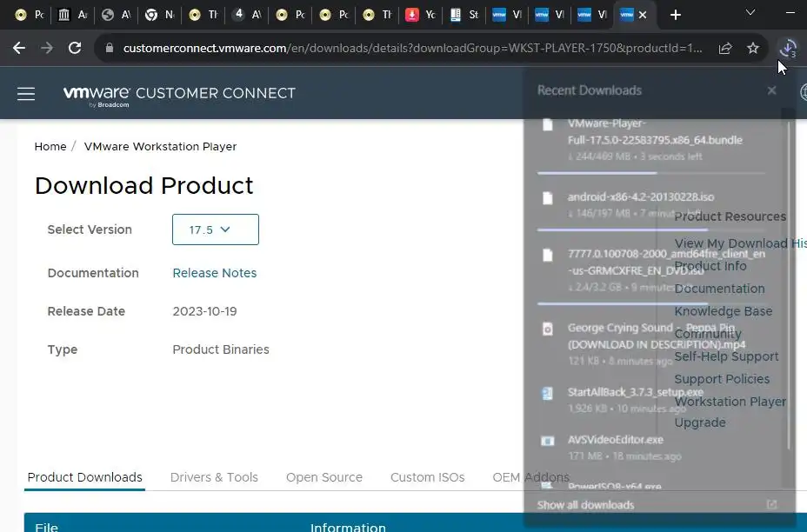This screenshot has width=807, height=532.
Task: Click the downloads panel scrollbar
Action: click(x=789, y=283)
